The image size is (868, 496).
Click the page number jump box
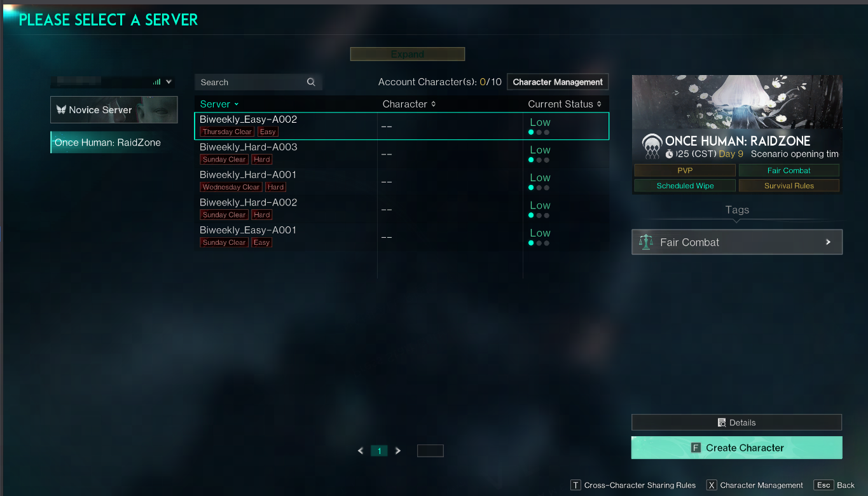430,451
